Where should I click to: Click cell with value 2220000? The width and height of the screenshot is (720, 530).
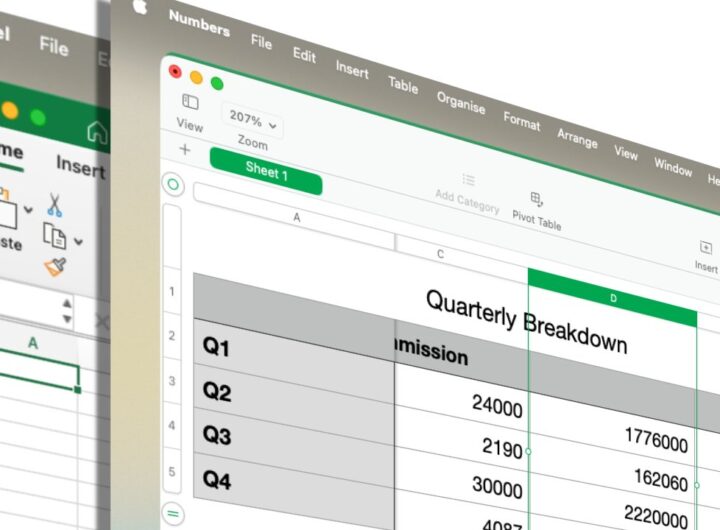coord(613,507)
